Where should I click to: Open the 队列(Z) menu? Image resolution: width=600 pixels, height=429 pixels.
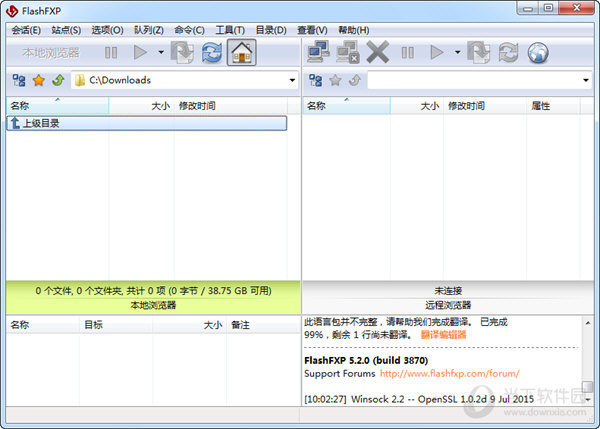click(149, 30)
